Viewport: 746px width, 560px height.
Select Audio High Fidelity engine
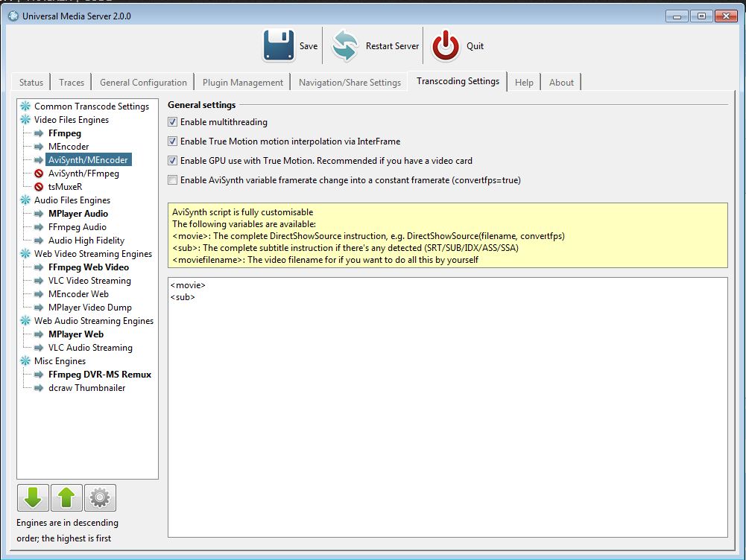click(x=86, y=241)
